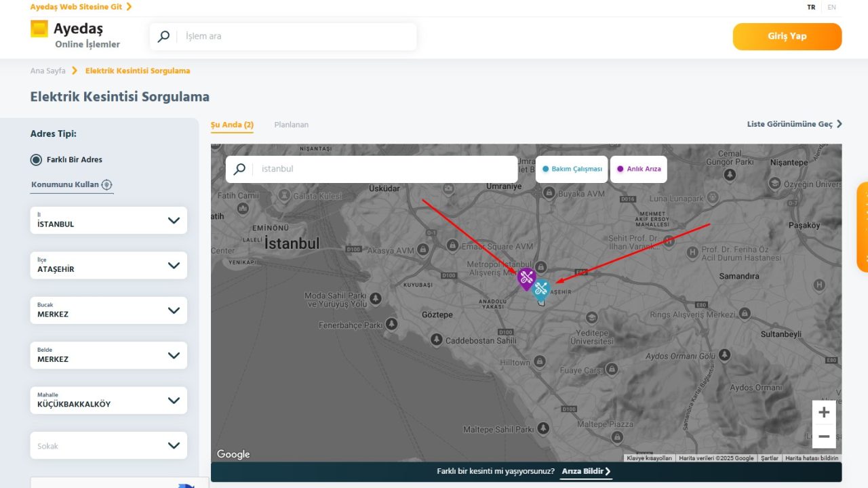The height and width of the screenshot is (488, 868).
Task: Click Klavye kısayolları on the map
Action: tap(649, 458)
